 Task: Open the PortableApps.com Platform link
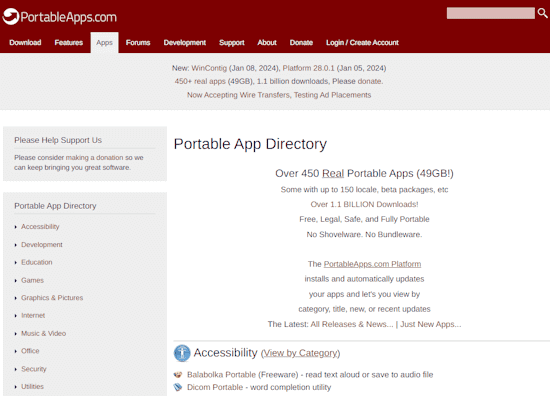(x=372, y=264)
